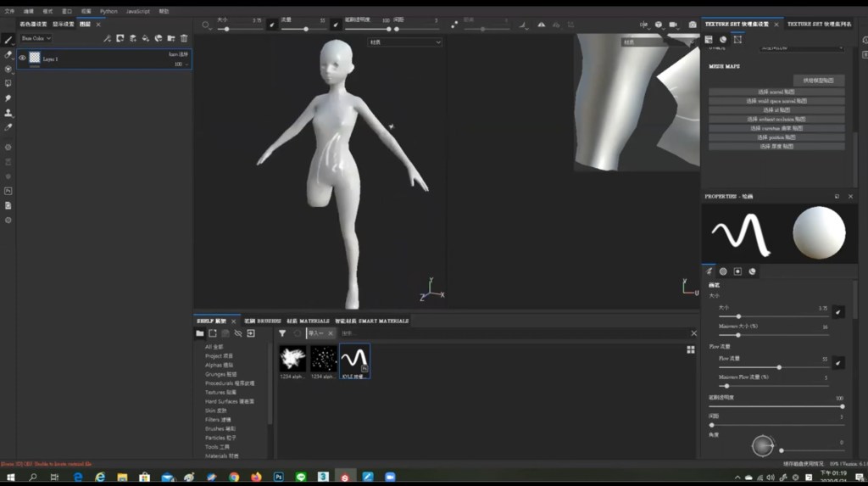Expand the Layer 1 opacity dropdown

click(x=185, y=64)
